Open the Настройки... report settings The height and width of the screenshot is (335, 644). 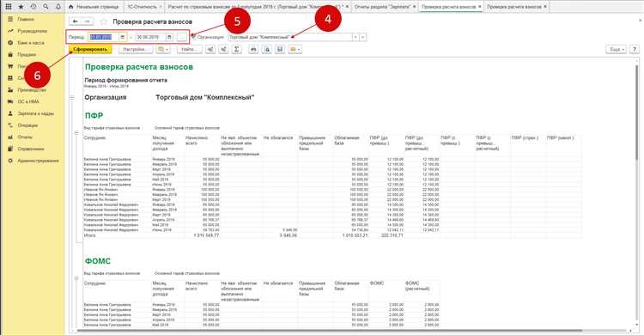(x=135, y=49)
